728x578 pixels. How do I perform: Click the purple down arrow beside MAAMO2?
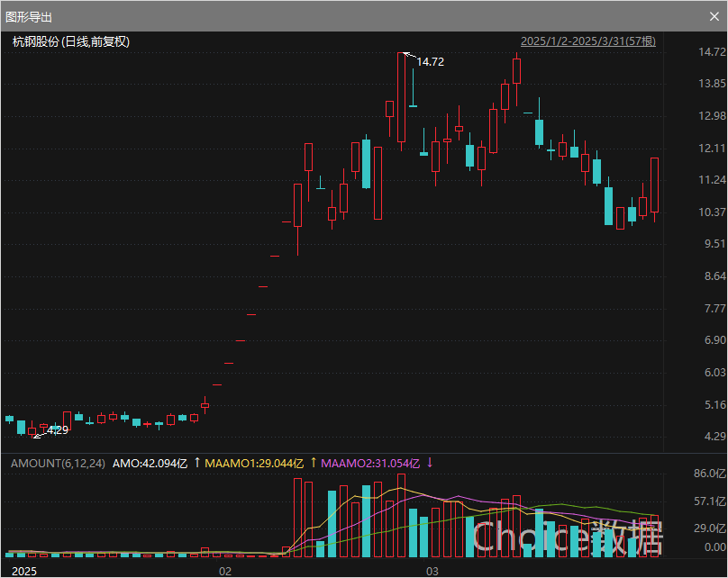click(430, 463)
